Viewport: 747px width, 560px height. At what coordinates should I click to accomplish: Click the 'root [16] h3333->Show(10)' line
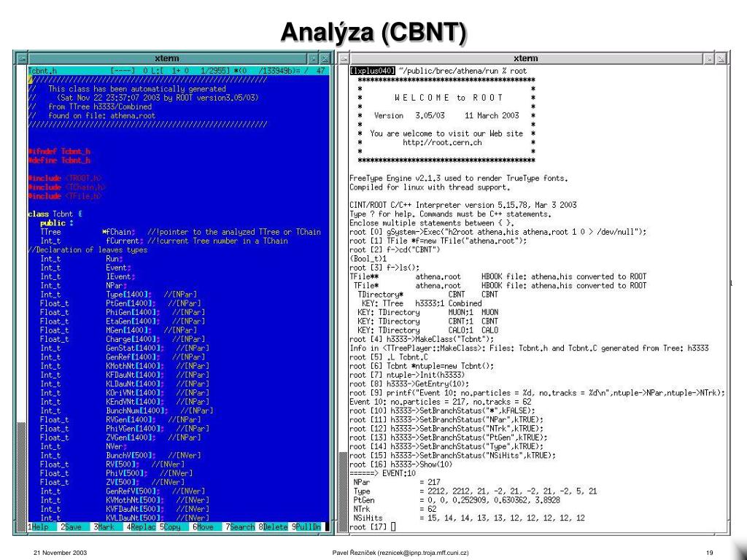(401, 464)
